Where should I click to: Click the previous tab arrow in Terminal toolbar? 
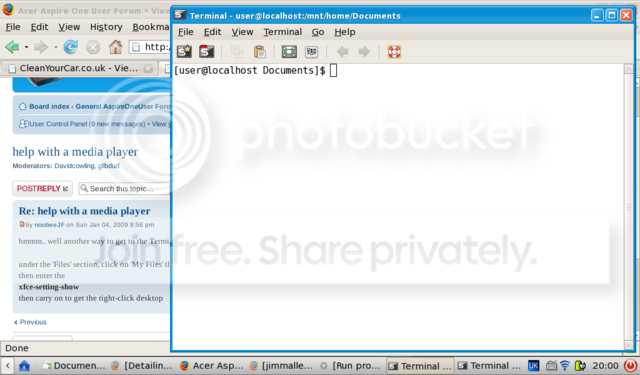click(342, 51)
